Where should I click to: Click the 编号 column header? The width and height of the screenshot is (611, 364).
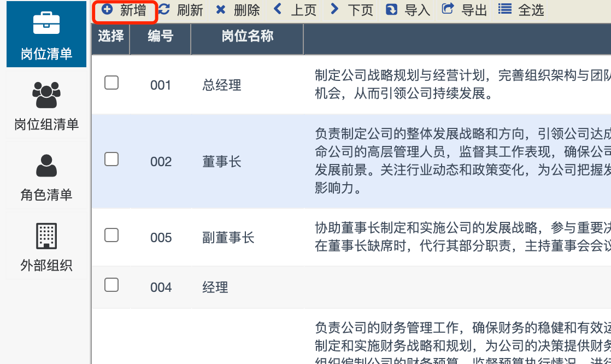click(x=161, y=37)
